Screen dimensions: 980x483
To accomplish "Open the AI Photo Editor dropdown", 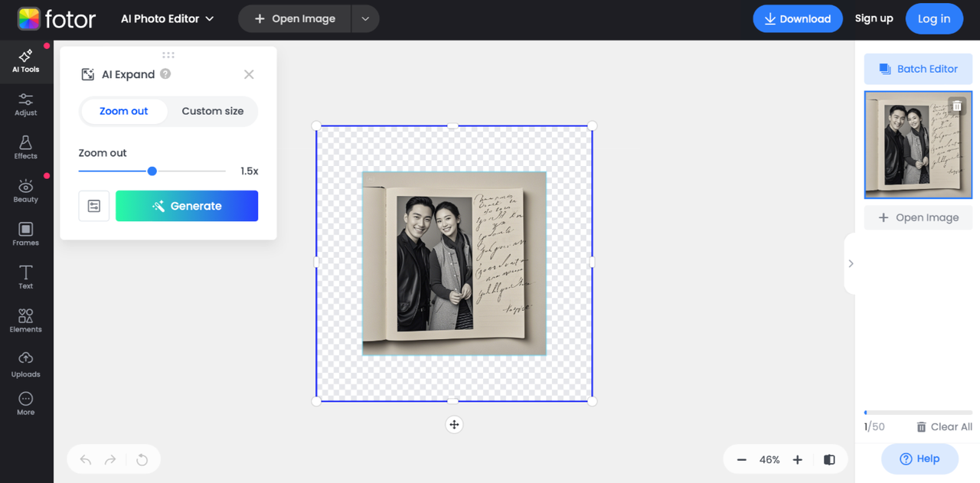I will [x=168, y=19].
